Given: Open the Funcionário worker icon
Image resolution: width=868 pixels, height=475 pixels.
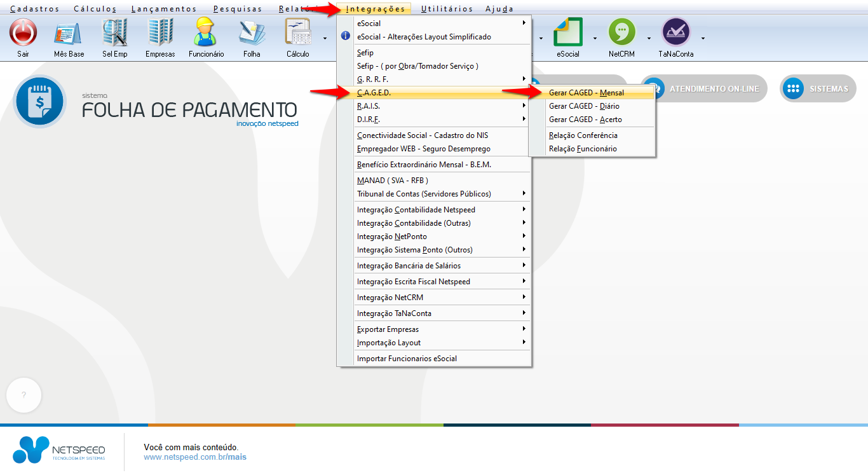Looking at the screenshot, I should point(206,32).
